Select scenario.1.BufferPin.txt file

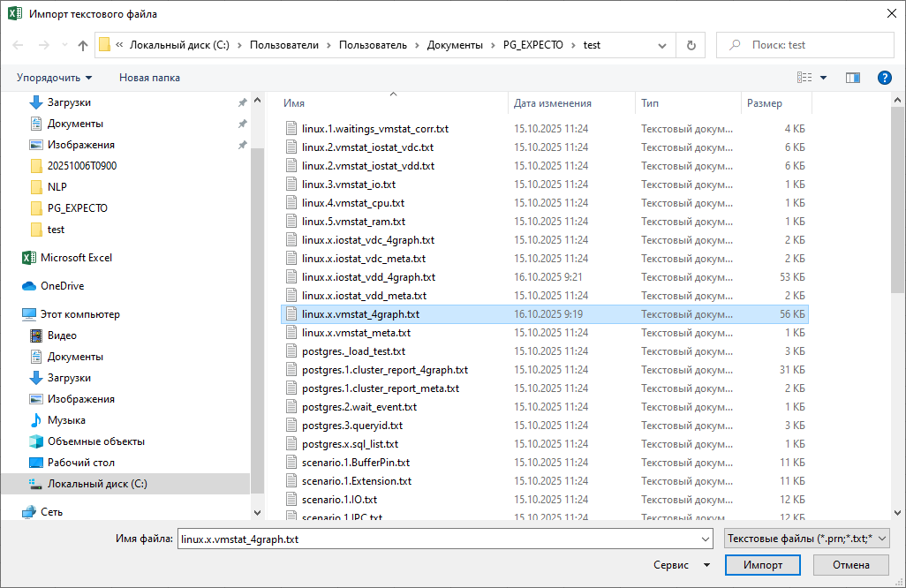tap(355, 463)
